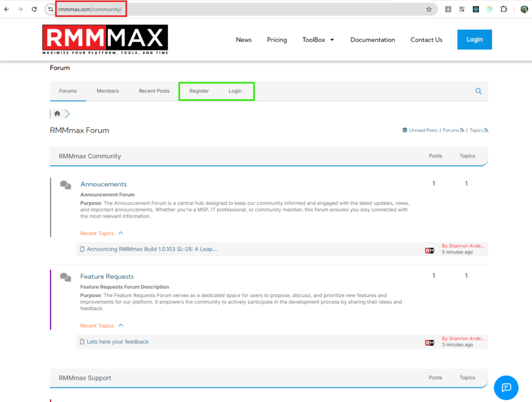Click RM avatar beside Lets here your feedback

click(430, 343)
